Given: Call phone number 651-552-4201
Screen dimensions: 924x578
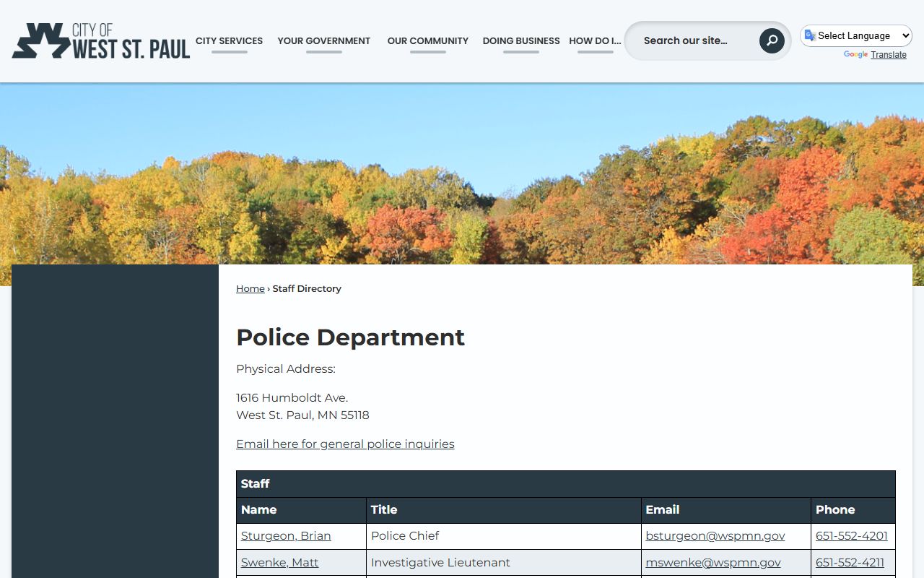Looking at the screenshot, I should [852, 535].
